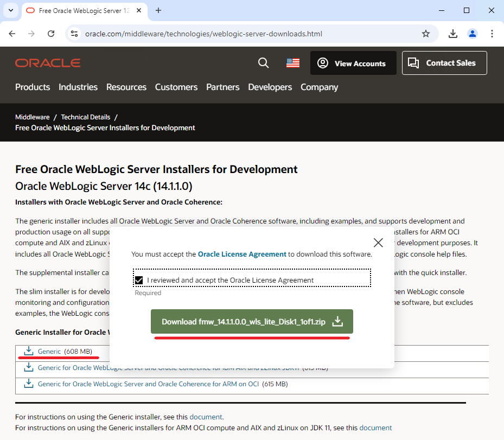Uncheck the accept Oracle License Agreement checkbox
Viewport: 504px width, 440px height.
pos(139,280)
